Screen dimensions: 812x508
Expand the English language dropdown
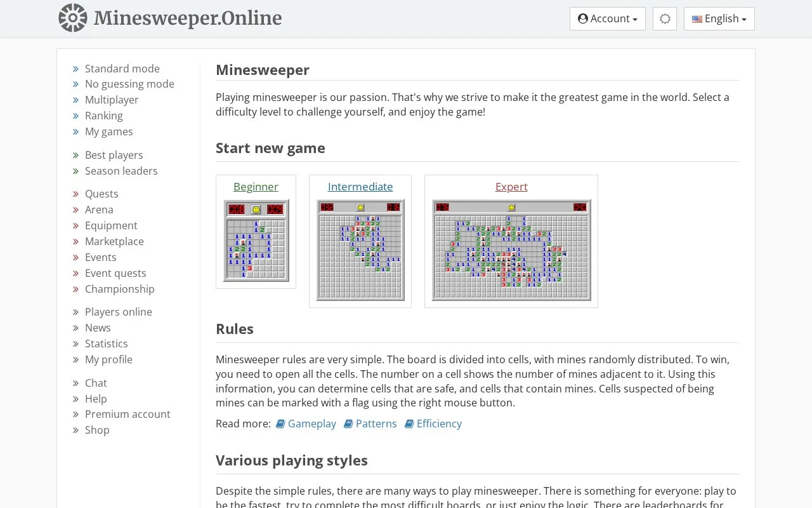click(719, 19)
